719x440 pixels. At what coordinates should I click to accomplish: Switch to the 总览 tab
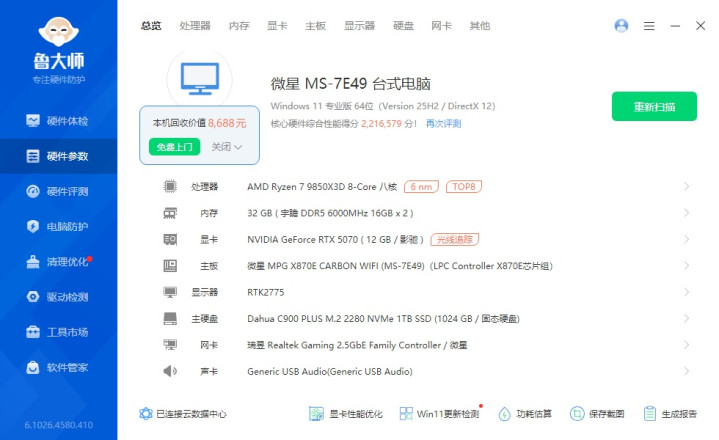click(x=151, y=26)
